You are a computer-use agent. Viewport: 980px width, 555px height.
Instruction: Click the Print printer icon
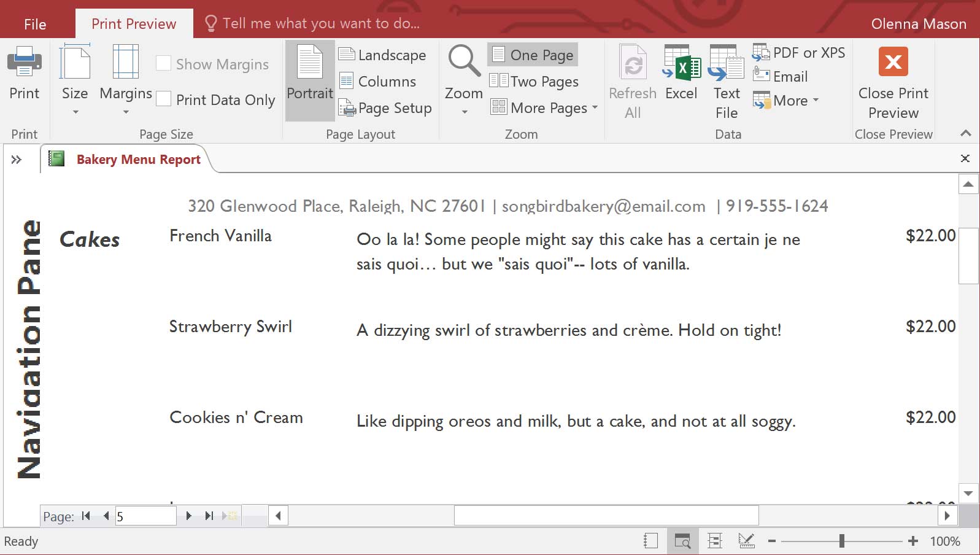tap(25, 63)
